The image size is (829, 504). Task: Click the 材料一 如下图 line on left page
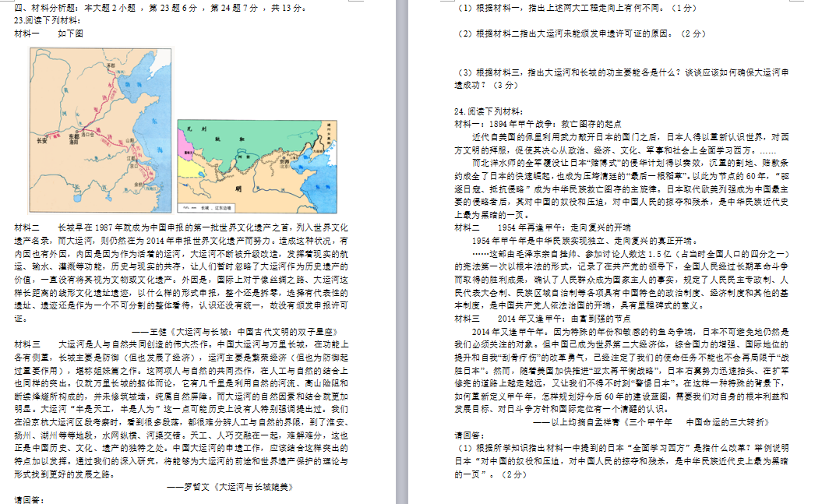(48, 33)
